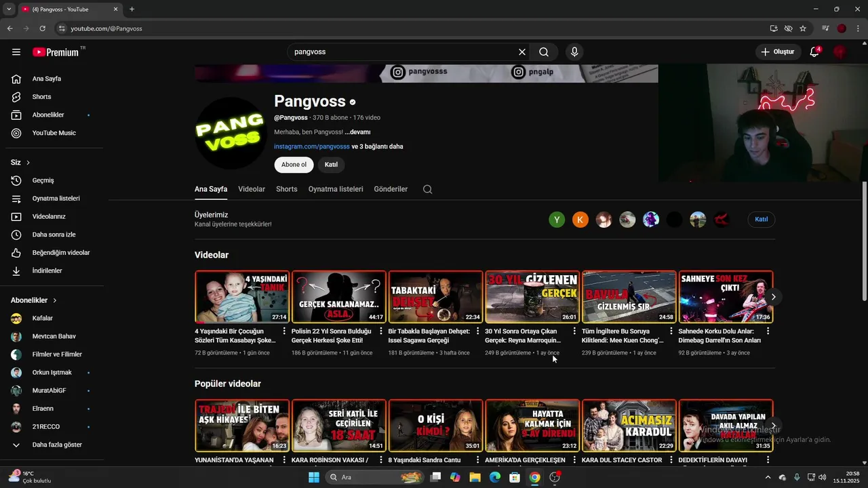Open new browser tab
The image size is (868, 488).
click(x=132, y=9)
